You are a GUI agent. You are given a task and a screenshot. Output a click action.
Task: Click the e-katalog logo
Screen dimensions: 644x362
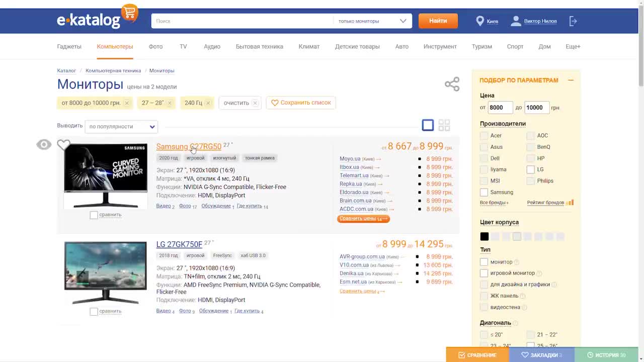[x=97, y=17]
